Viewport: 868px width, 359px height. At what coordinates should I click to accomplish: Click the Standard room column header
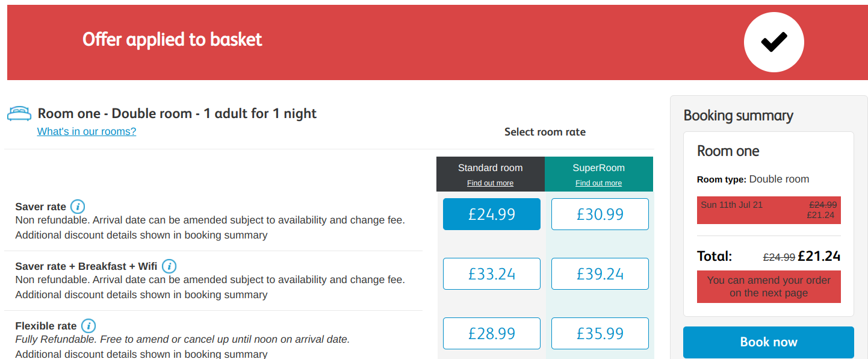coord(490,168)
